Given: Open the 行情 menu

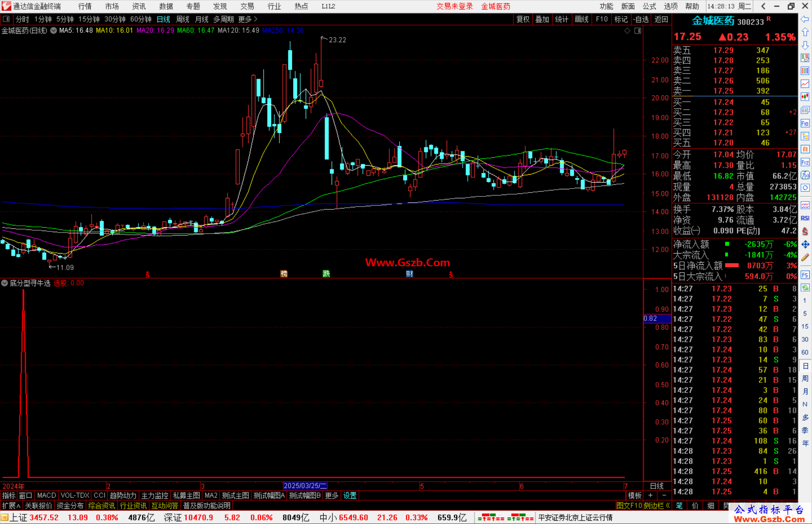Looking at the screenshot, I should [x=85, y=6].
